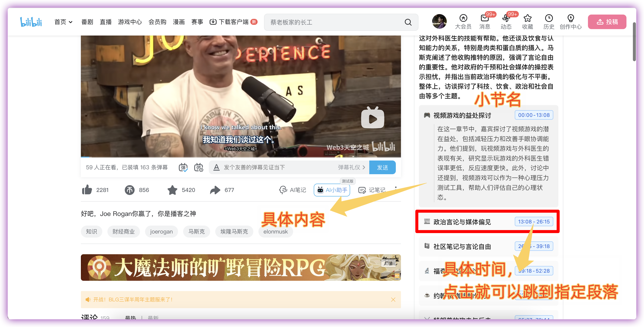Favorite the video with 5420 star icon
Viewport: 644px width, 327px height.
point(172,190)
